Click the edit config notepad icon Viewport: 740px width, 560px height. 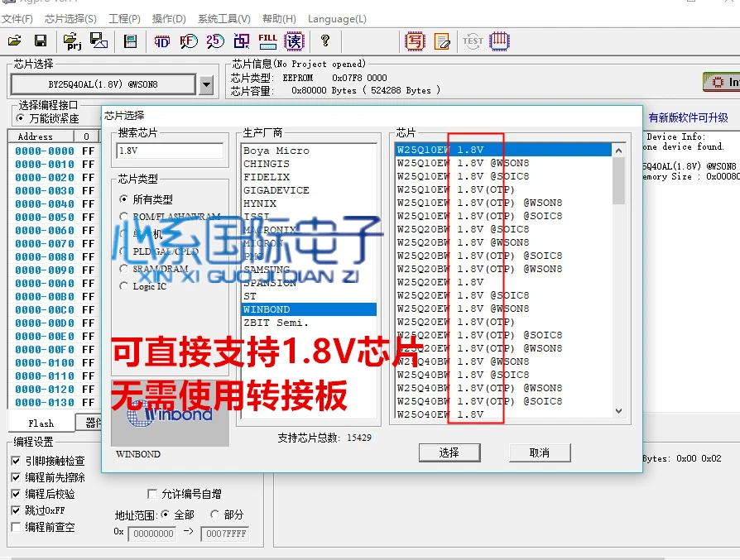(442, 41)
